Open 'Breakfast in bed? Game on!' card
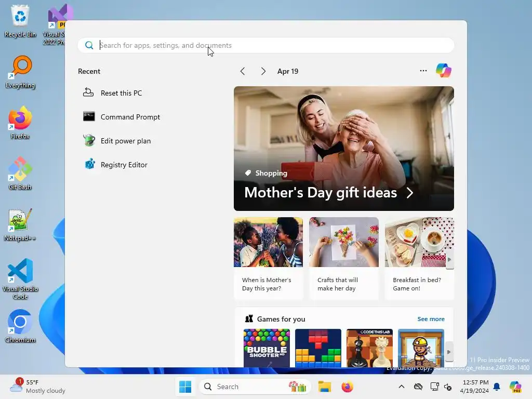The image size is (532, 399). coord(419,258)
